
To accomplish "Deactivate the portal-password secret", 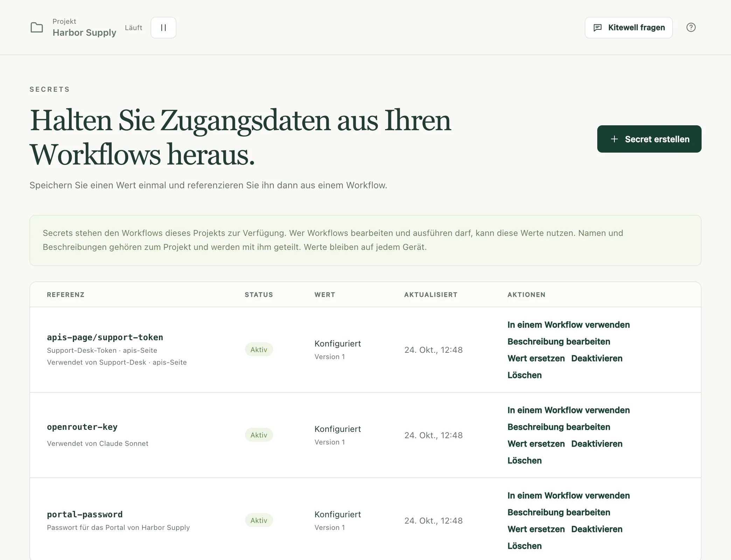I will click(x=597, y=529).
